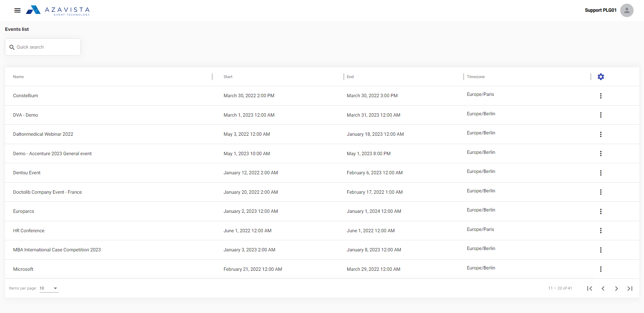The width and height of the screenshot is (644, 313).
Task: Open actions menu for DVA - Demo row
Action: [x=601, y=115]
